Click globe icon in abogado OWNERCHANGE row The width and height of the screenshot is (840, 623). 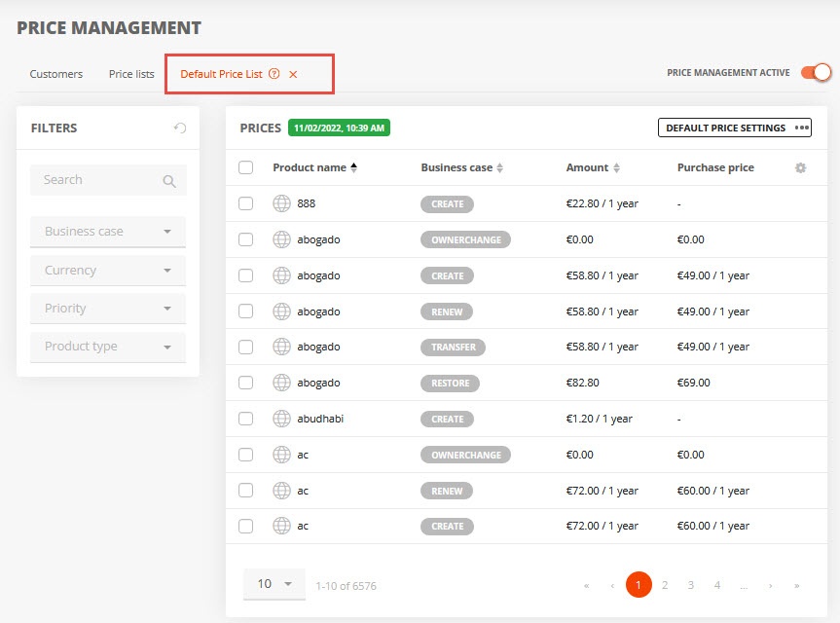(x=281, y=239)
